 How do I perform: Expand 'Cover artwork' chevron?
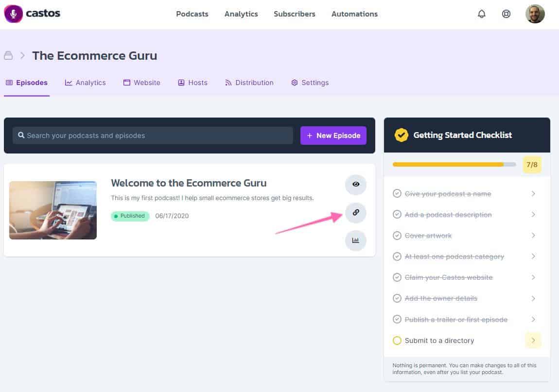(x=533, y=235)
